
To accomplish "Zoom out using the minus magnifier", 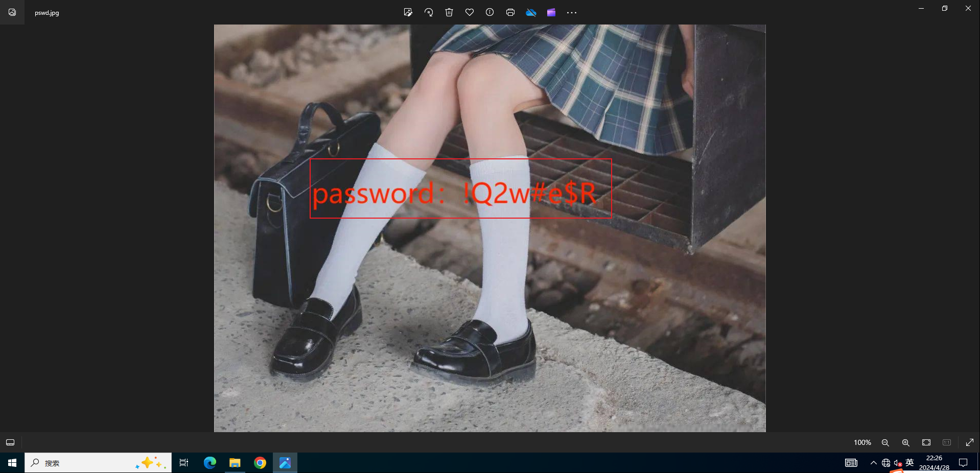I will click(x=885, y=442).
